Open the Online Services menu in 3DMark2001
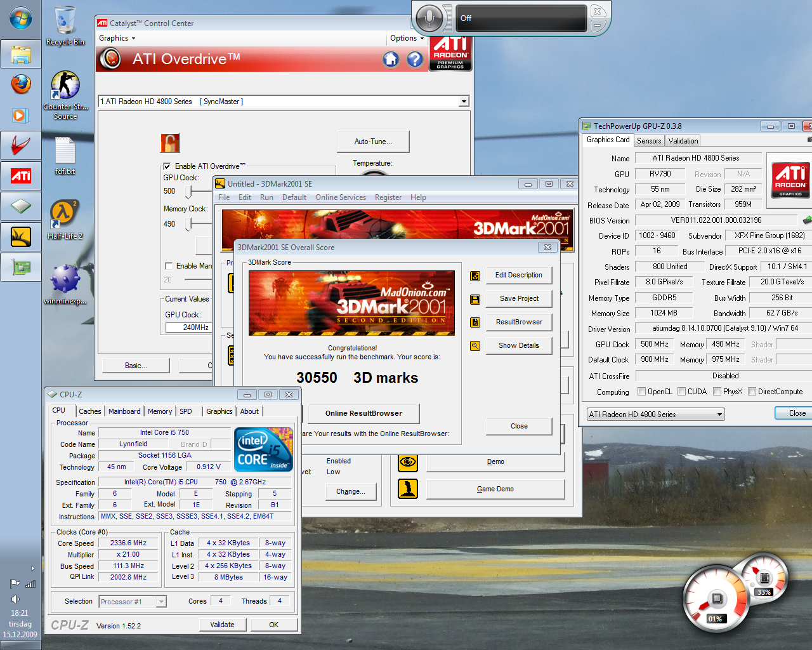The width and height of the screenshot is (812, 650). tap(341, 197)
